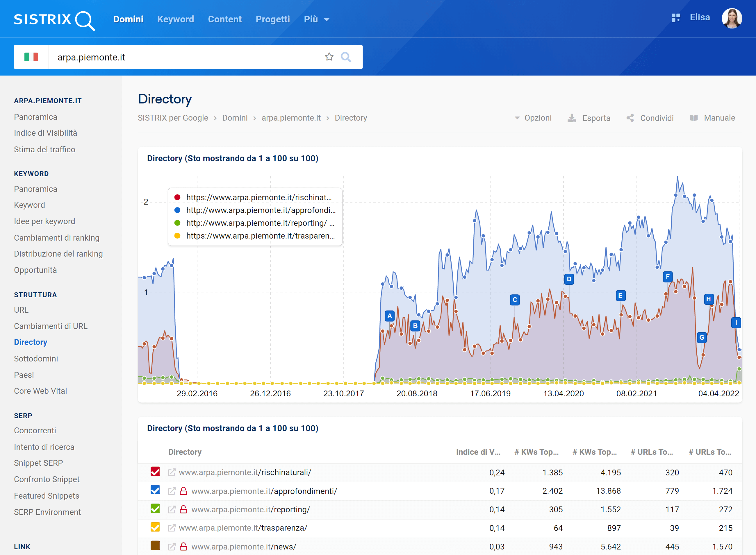Open news external link icon
756x555 pixels.
(x=172, y=547)
